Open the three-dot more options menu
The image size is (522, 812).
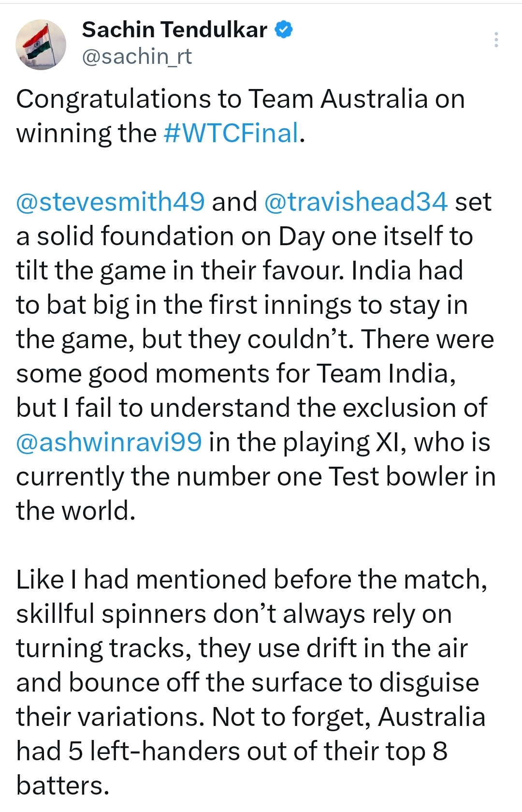click(x=496, y=40)
